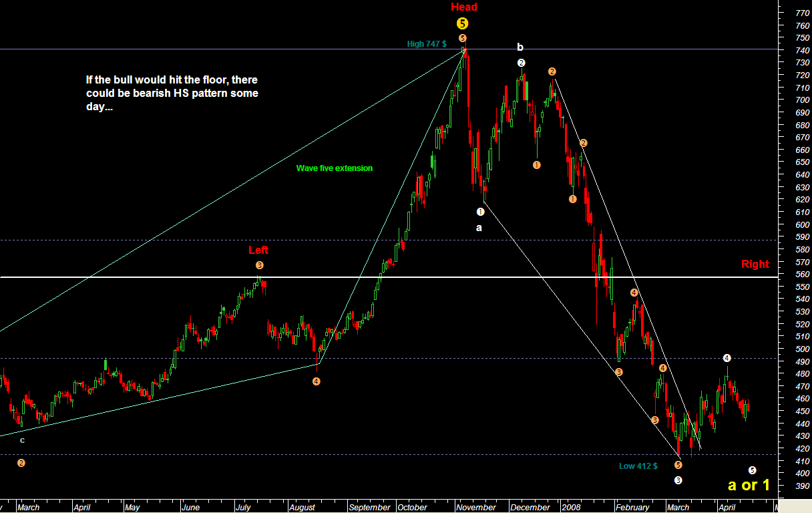Click white circled 5 above "a or 1"
The width and height of the screenshot is (812, 513).
(752, 470)
